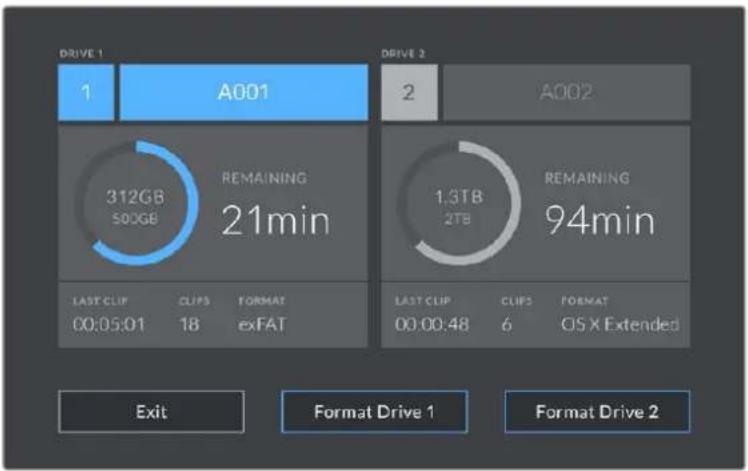Click the 94min remaining value
This screenshot has width=748, height=471.
pos(600,220)
